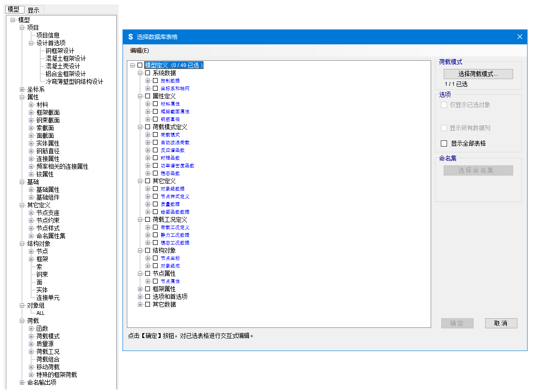Screen dimensions: 557x392
Task: Collapse the 系统数据 group
Action: tap(140, 73)
